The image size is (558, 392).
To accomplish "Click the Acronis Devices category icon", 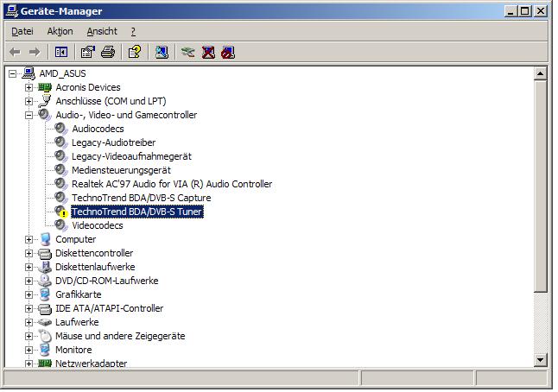I will click(45, 87).
